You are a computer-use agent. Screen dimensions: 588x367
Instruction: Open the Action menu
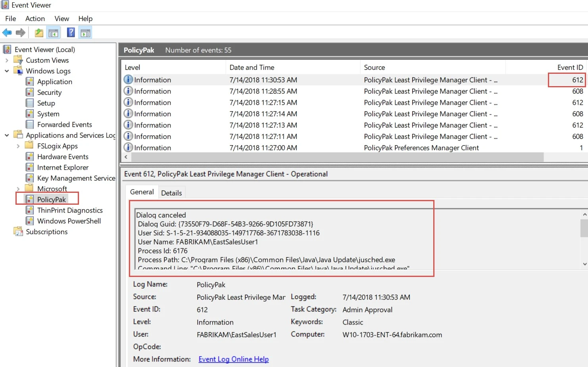point(35,18)
